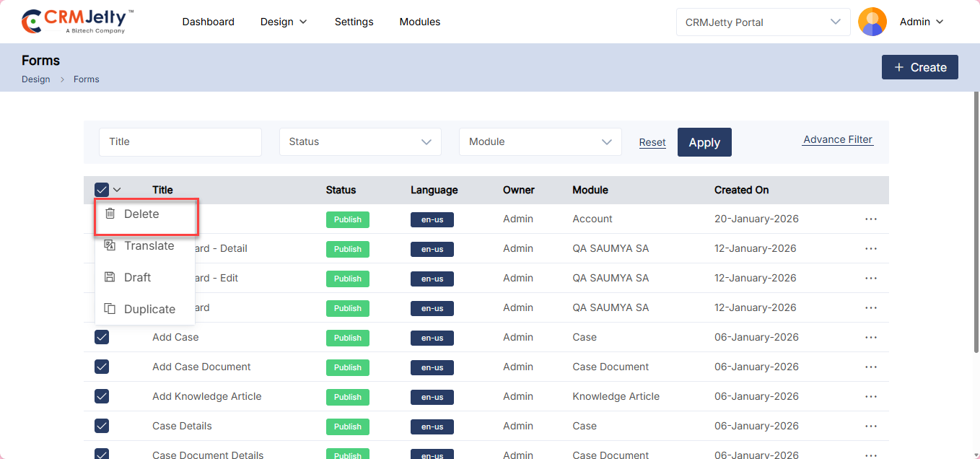The height and width of the screenshot is (459, 980).
Task: Click the Duplicate copy icon in menu
Action: click(x=110, y=309)
